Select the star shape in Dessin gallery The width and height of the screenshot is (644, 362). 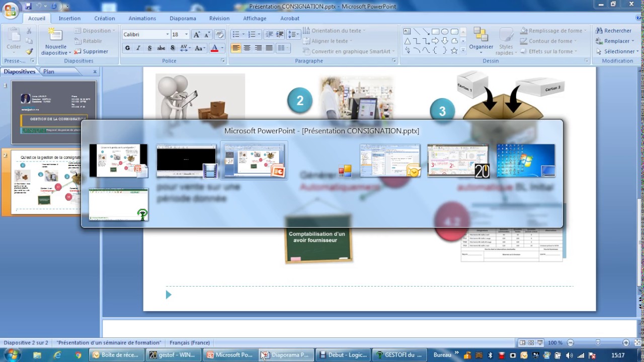[x=454, y=51]
